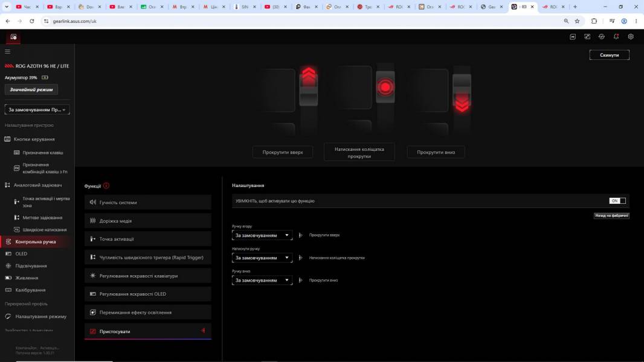Image resolution: width=644 pixels, height=362 pixels.
Task: Open Кнопки керування section
Action: pyautogui.click(x=34, y=139)
